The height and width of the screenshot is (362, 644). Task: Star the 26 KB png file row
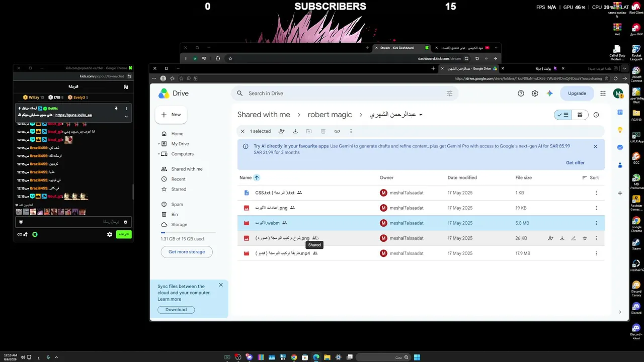click(x=585, y=238)
